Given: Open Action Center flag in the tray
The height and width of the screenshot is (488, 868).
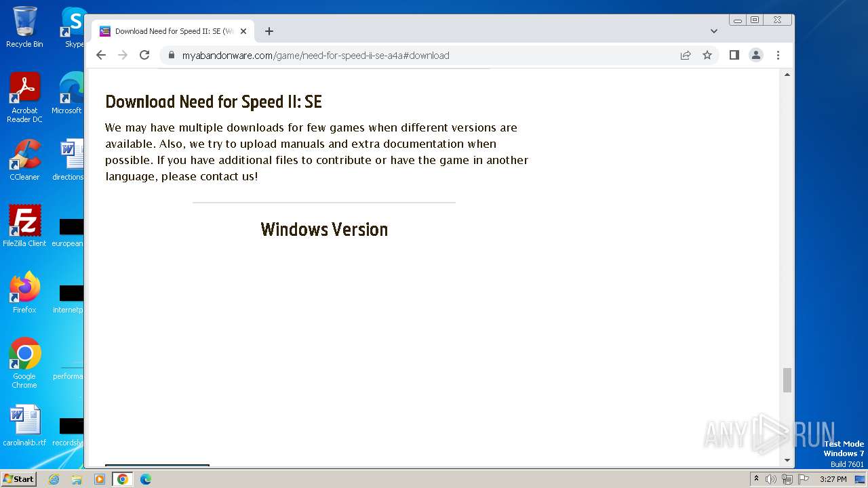Looking at the screenshot, I should click(802, 479).
